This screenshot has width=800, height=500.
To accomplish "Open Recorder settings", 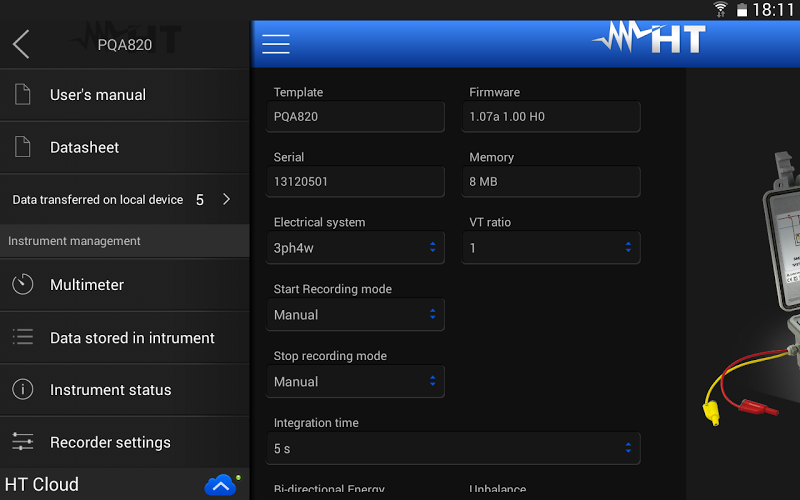I will (x=124, y=442).
